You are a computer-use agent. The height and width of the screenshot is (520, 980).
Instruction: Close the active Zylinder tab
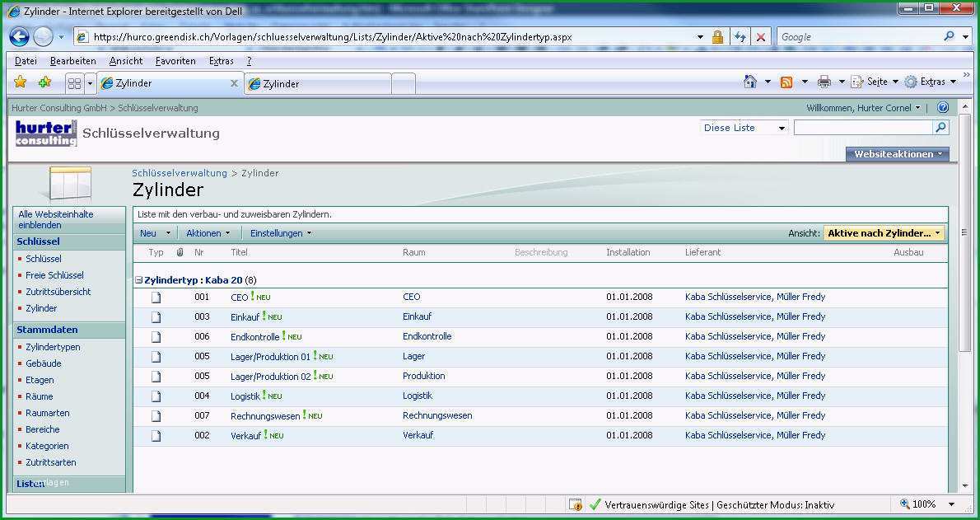point(235,83)
